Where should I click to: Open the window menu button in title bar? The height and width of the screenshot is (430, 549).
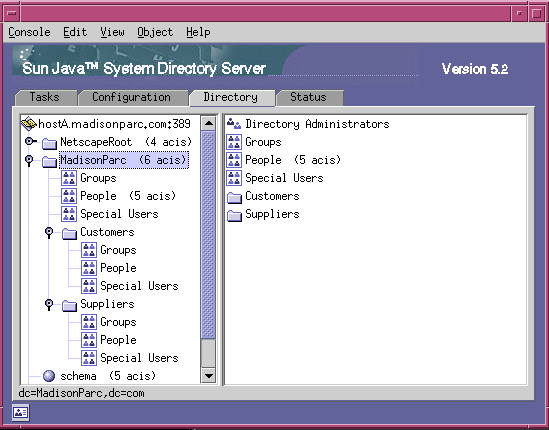coord(12,13)
